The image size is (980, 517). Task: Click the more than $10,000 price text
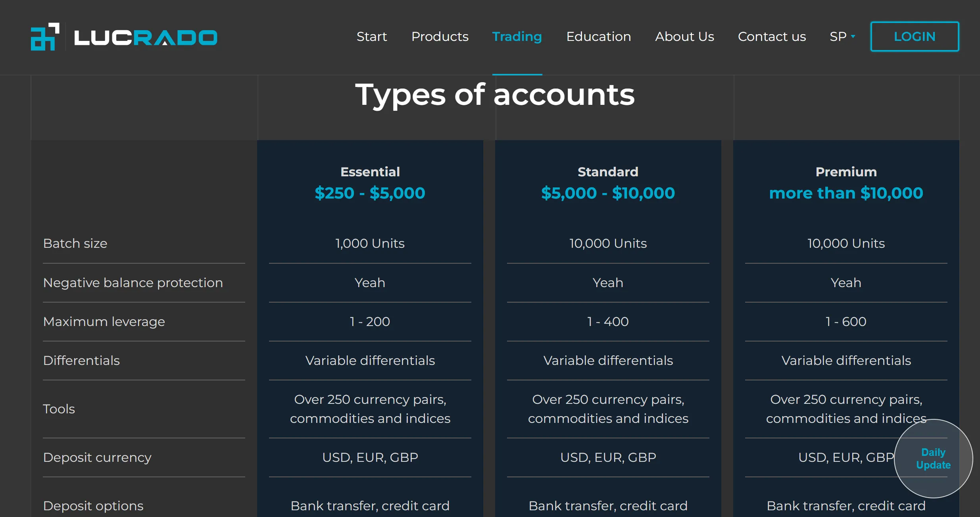click(x=846, y=193)
